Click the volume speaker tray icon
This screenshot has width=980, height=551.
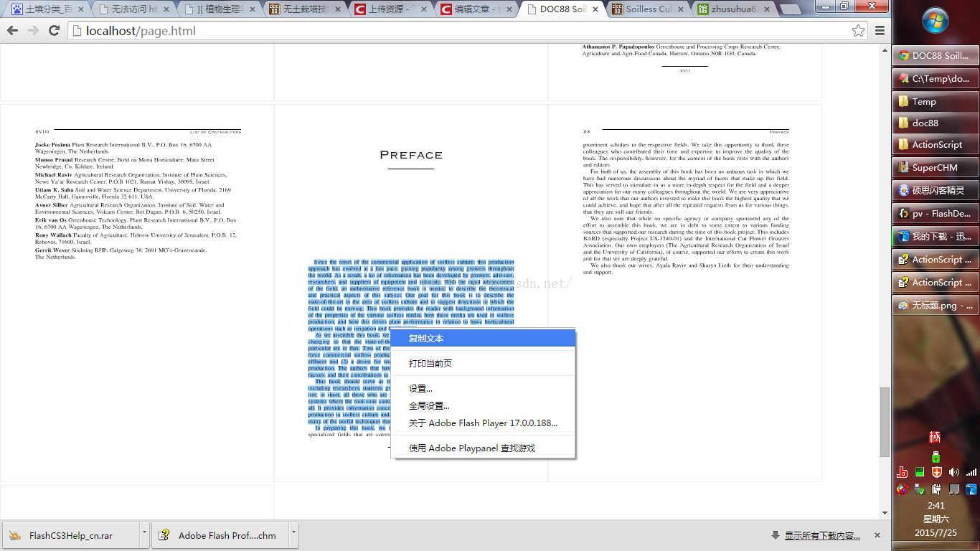point(953,472)
